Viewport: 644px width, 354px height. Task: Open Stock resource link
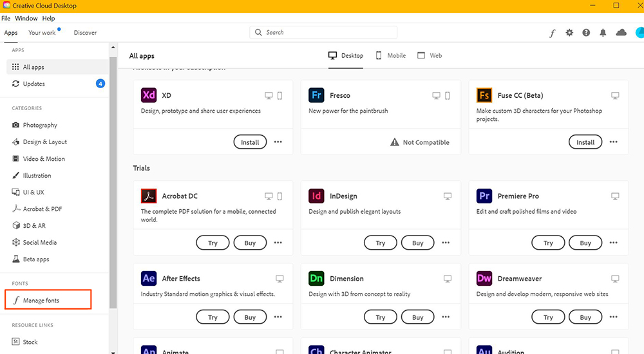(30, 342)
